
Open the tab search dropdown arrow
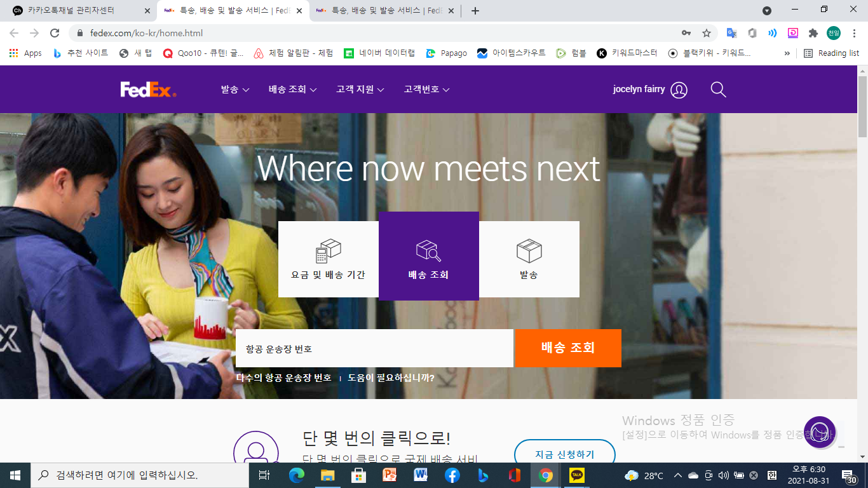tap(766, 10)
